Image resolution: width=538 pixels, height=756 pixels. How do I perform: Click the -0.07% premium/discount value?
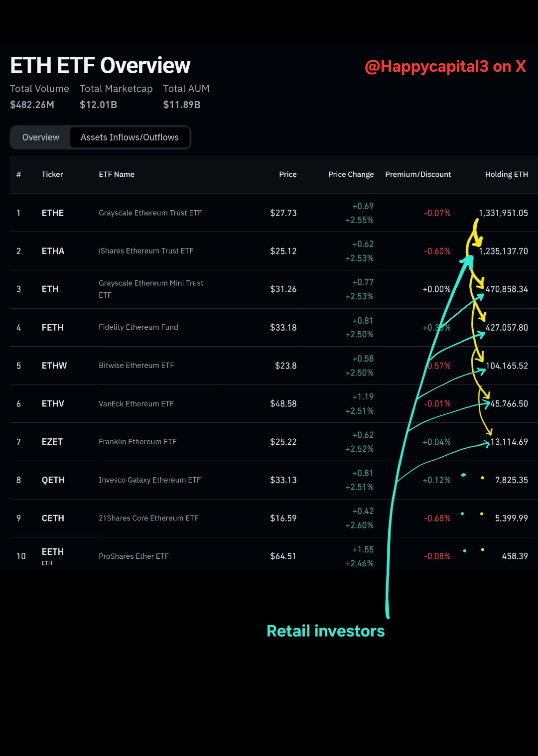click(x=437, y=213)
